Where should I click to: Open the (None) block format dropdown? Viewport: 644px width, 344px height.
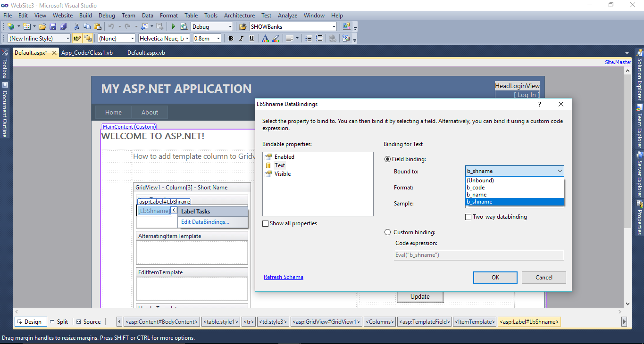coord(117,39)
